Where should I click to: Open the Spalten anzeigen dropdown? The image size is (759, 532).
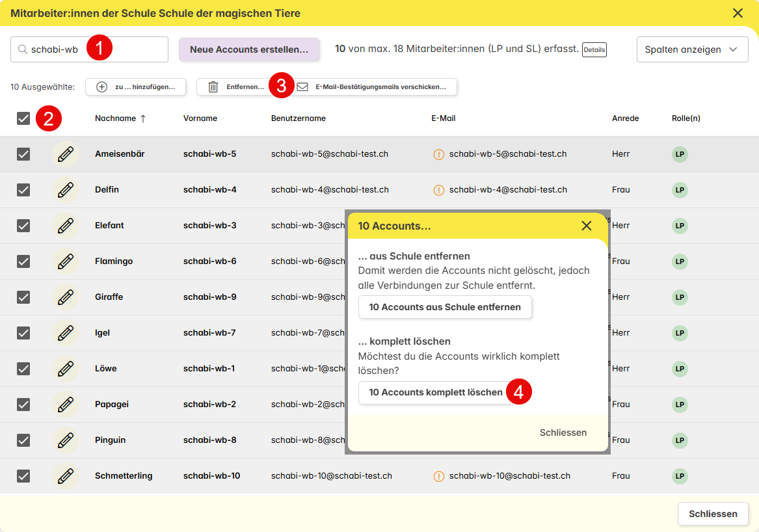coord(691,49)
